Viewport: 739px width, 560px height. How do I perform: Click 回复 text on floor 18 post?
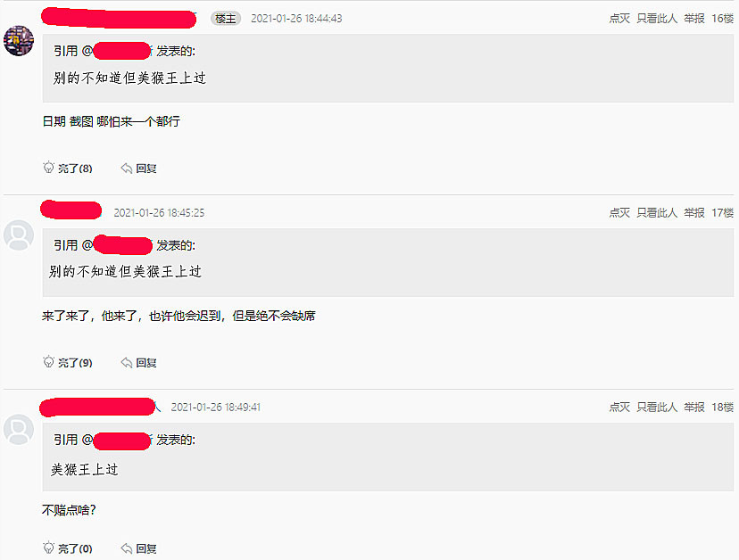[146, 548]
